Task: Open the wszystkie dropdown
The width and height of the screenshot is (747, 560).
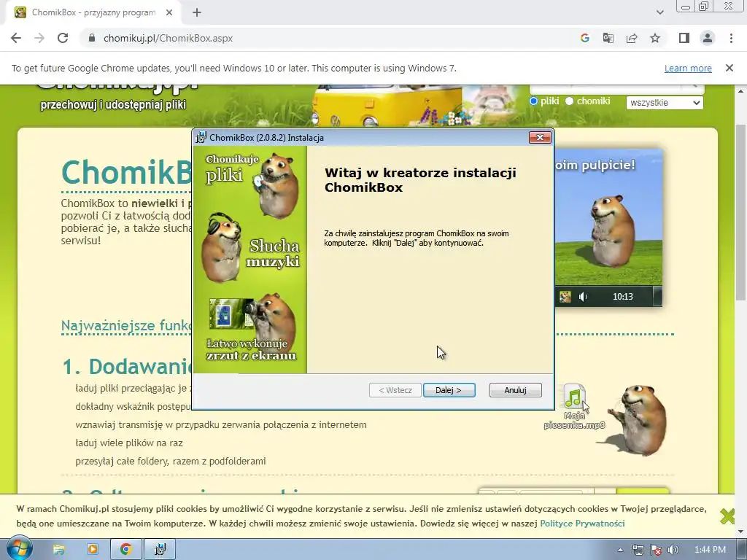Action: (x=665, y=102)
